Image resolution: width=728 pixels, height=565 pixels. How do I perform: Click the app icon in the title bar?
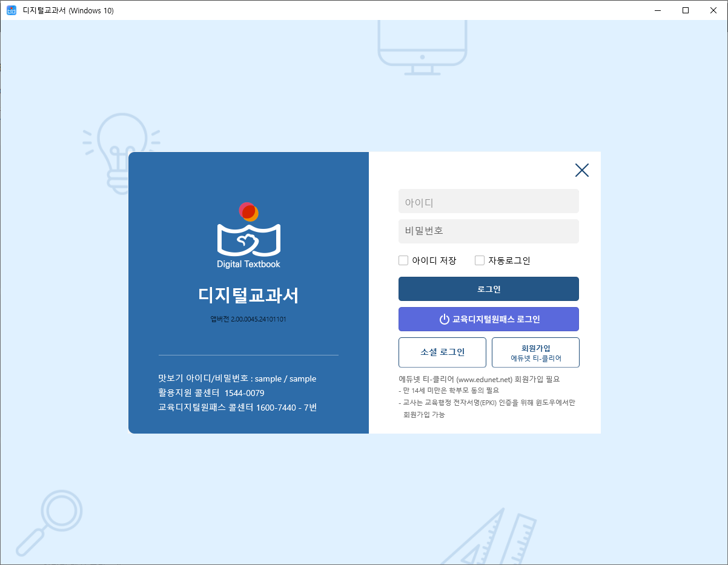(x=11, y=10)
